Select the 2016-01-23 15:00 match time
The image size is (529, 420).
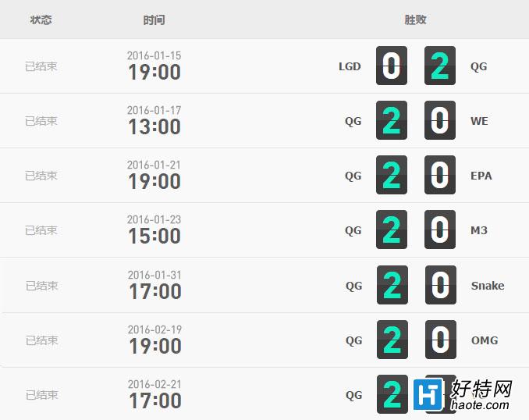click(x=154, y=230)
